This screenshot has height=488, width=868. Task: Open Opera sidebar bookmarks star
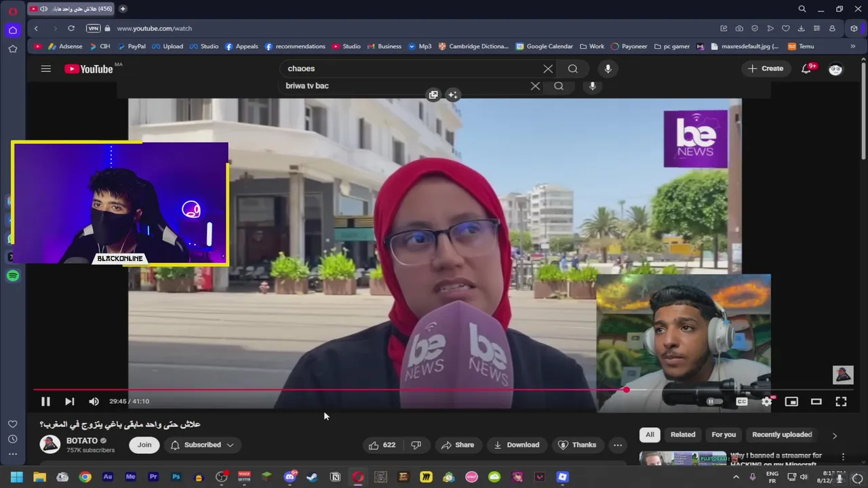coord(13,49)
